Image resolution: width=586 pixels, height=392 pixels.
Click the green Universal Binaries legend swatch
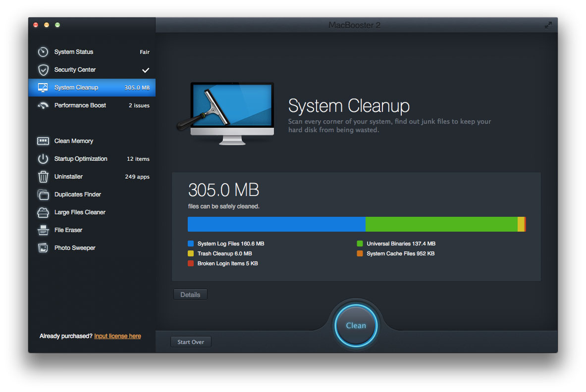click(x=360, y=244)
